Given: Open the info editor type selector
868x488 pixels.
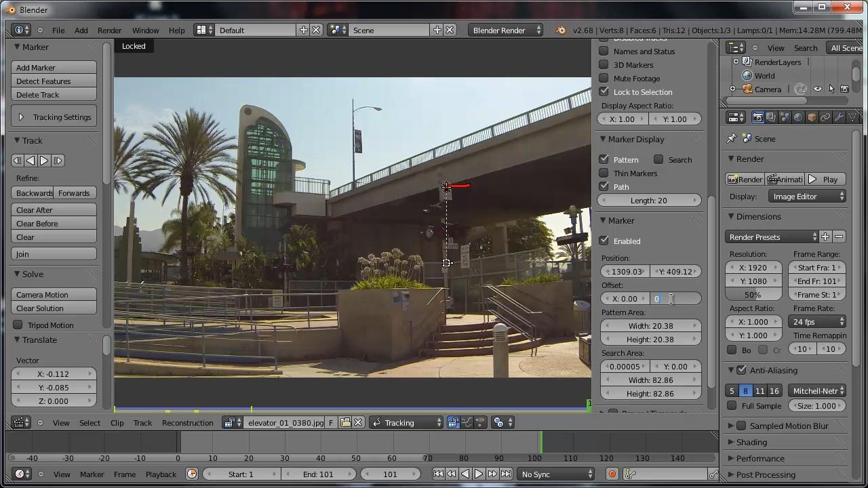Looking at the screenshot, I should (22, 30).
